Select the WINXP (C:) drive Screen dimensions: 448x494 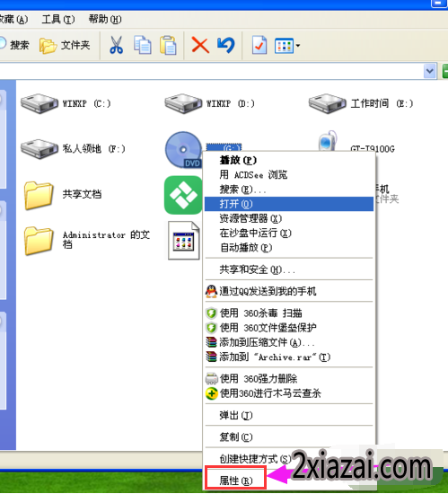point(66,103)
